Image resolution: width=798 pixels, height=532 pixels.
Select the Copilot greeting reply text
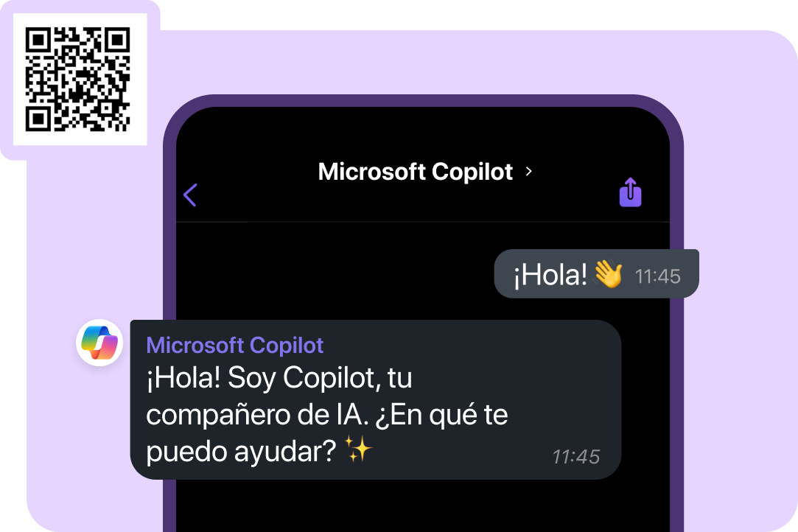click(326, 414)
